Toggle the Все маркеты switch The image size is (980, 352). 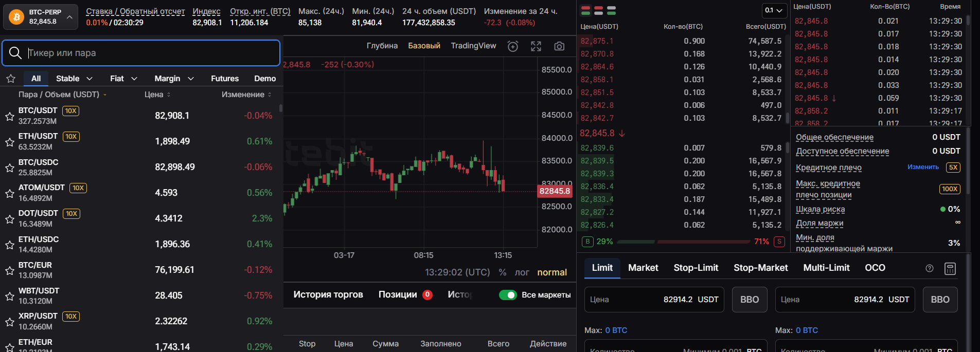pos(508,295)
